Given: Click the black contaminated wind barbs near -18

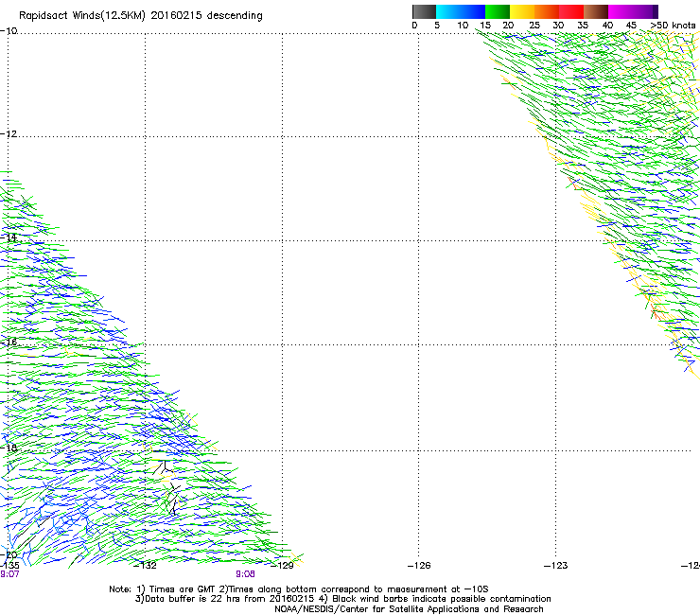Looking at the screenshot, I should pos(163,467).
